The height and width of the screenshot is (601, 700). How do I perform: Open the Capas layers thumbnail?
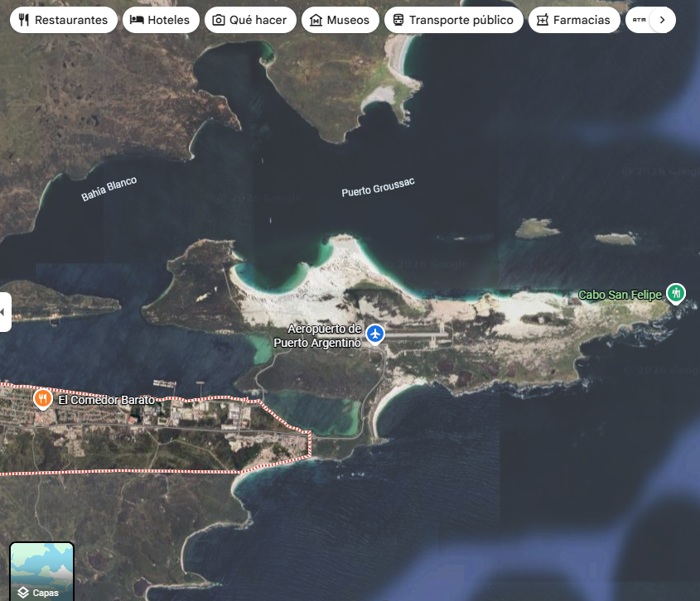pyautogui.click(x=42, y=571)
